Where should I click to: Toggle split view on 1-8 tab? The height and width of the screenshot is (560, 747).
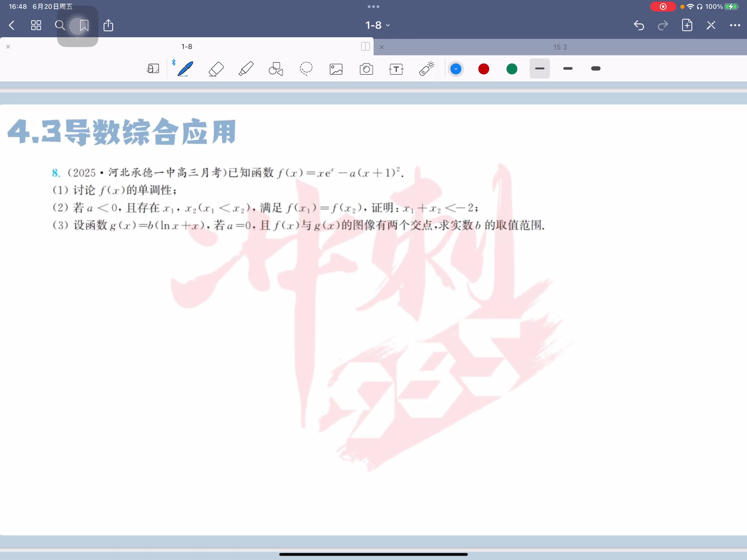(x=365, y=47)
